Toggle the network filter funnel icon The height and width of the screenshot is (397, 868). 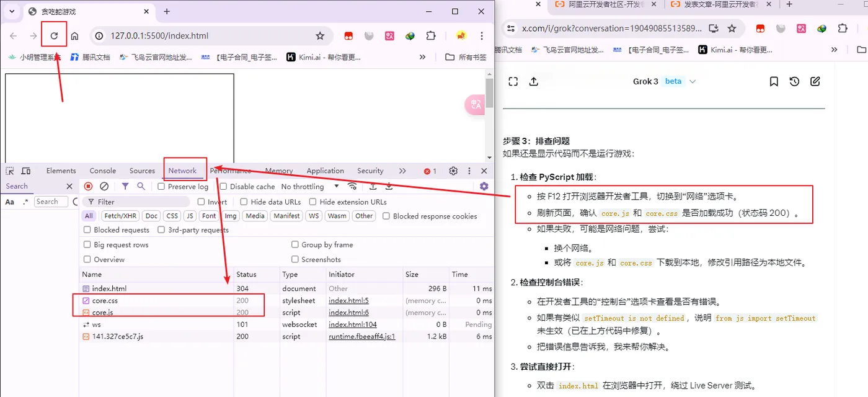pos(125,186)
